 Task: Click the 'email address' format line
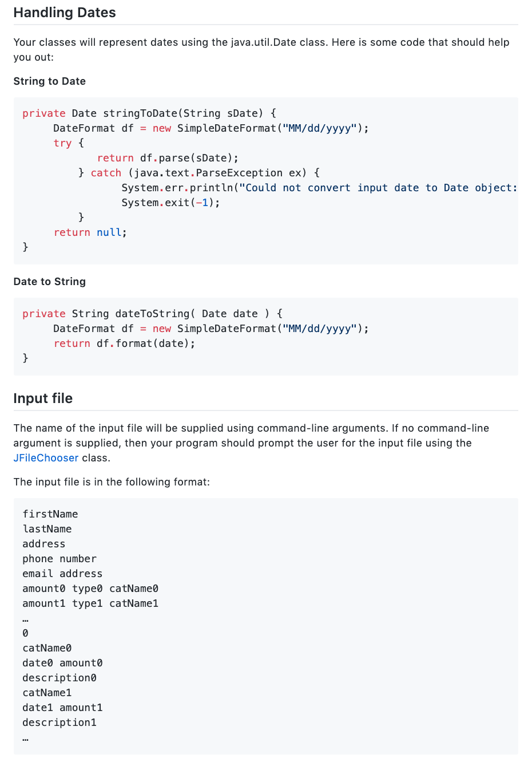(62, 574)
